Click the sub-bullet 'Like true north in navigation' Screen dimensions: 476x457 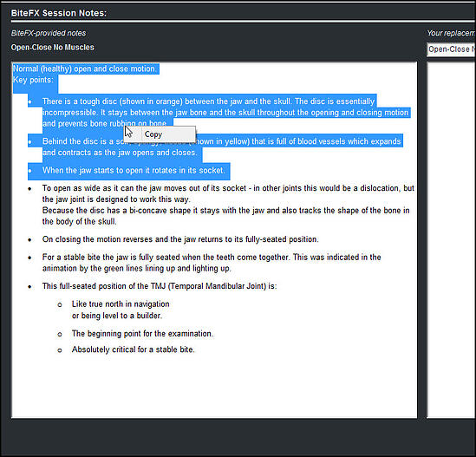(121, 304)
